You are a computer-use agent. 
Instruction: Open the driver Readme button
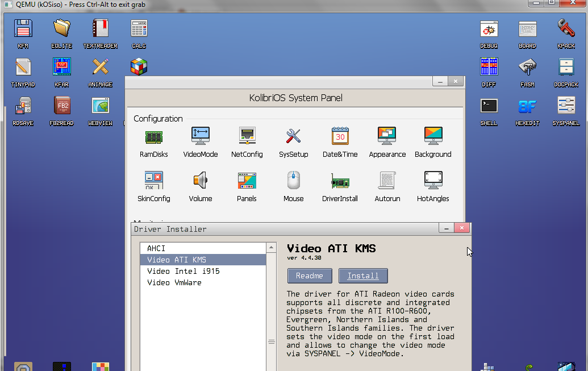tap(310, 276)
